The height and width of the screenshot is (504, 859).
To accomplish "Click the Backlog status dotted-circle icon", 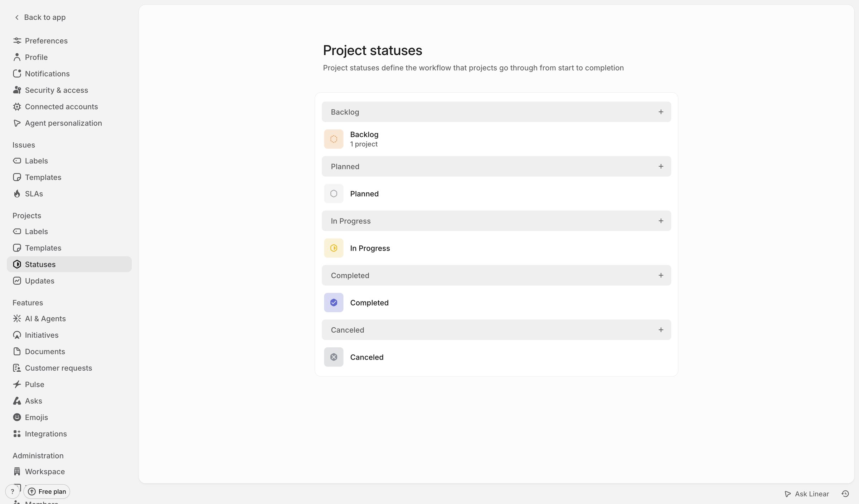I will tap(334, 139).
